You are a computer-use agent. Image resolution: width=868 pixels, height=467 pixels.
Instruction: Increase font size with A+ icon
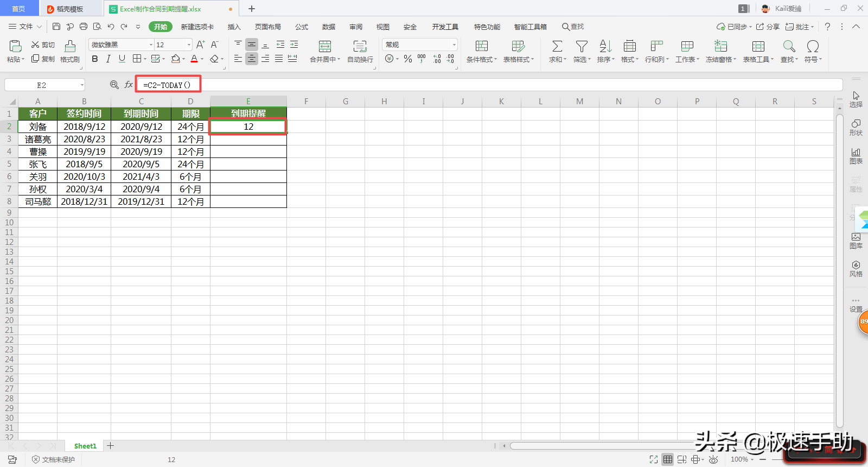point(200,45)
